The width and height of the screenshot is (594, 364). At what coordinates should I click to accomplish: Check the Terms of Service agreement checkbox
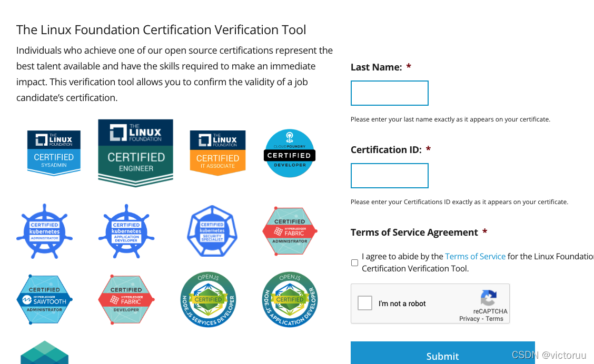click(354, 262)
